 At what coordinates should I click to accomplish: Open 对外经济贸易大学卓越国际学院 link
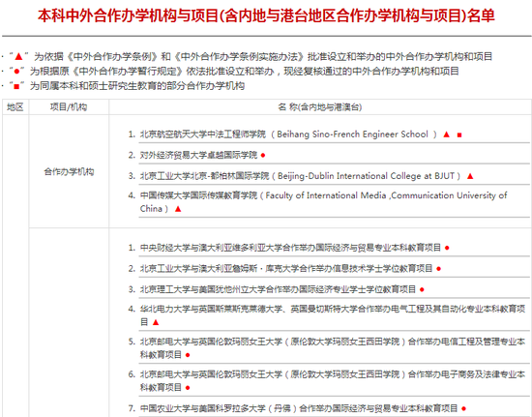pos(198,155)
